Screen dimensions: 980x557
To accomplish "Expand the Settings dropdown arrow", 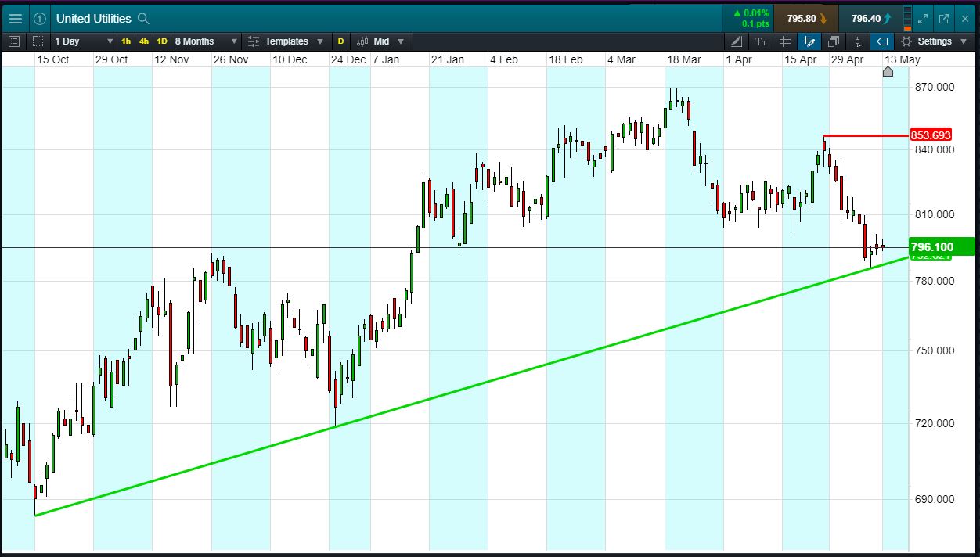I will (x=964, y=41).
